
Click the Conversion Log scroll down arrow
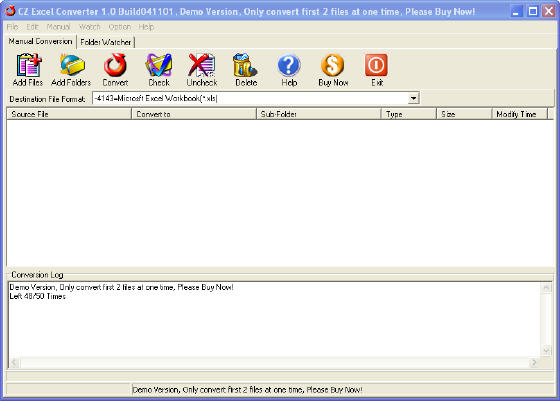(546, 350)
